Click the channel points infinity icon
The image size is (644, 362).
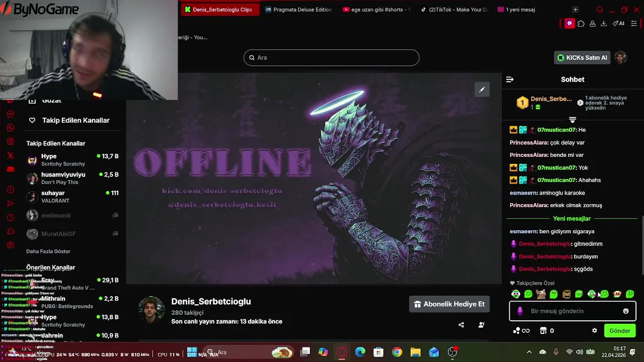(521, 331)
